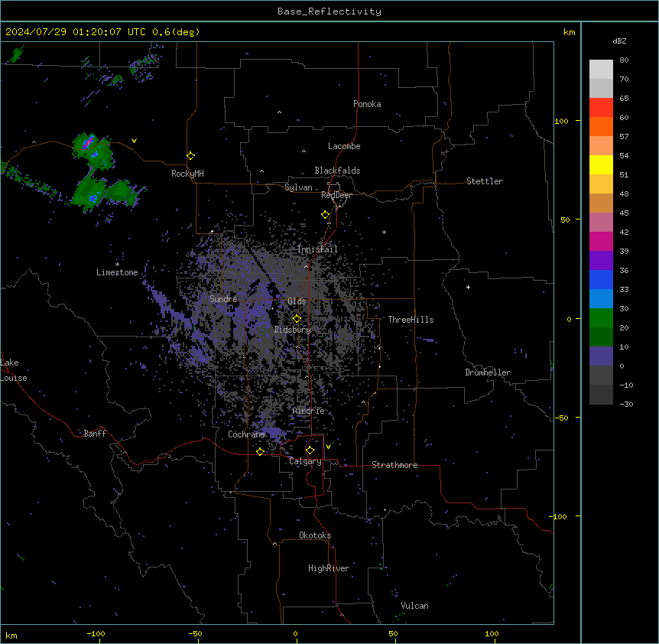Click the dBZ legend heading
The height and width of the screenshot is (644, 659).
tap(619, 41)
